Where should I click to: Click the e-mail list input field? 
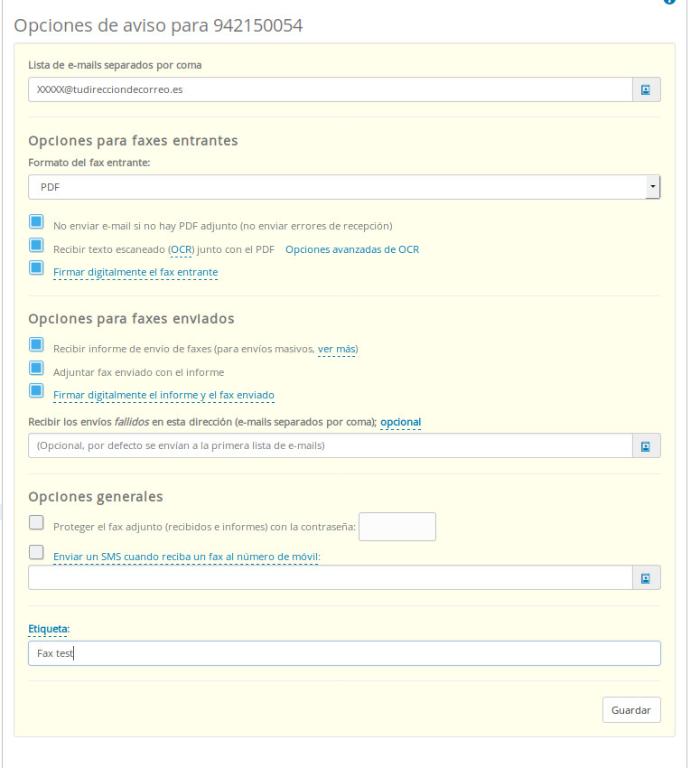(x=330, y=89)
